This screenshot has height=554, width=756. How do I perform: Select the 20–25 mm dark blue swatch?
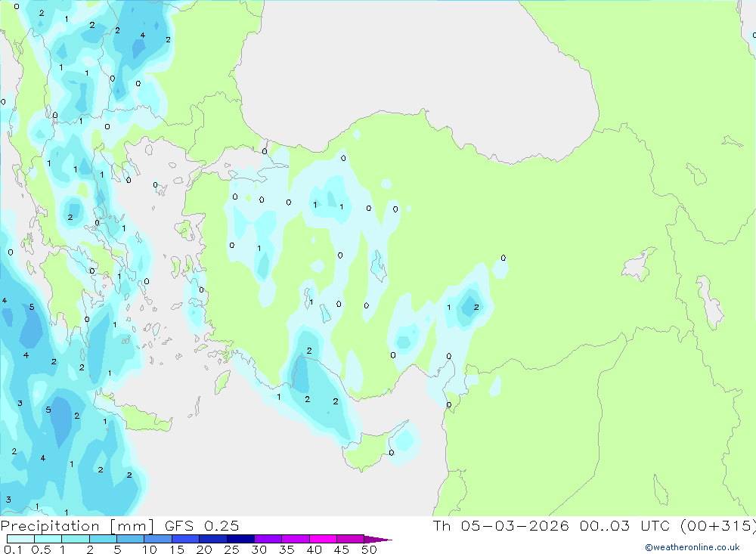(213, 539)
